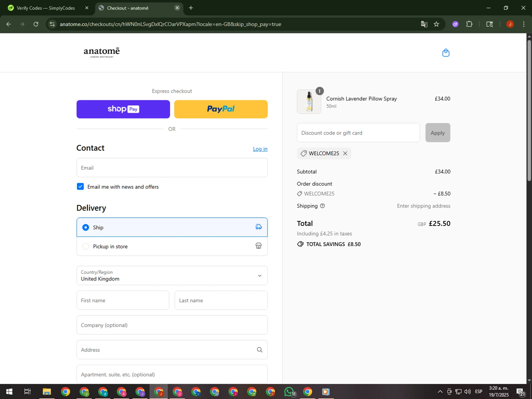Remove the WELCOME25 discount code tag
Viewport: 532px width, 399px height.
345,154
